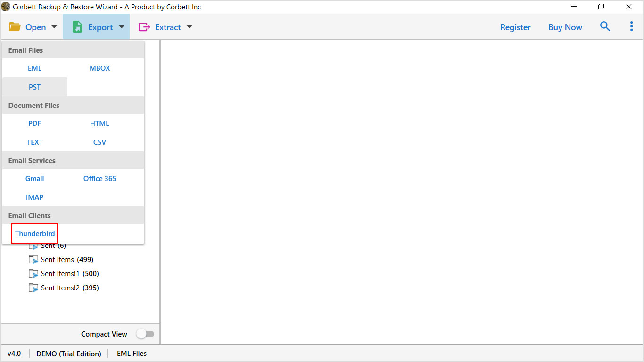The height and width of the screenshot is (362, 644).
Task: Click the Buy Now link
Action: [x=565, y=27]
